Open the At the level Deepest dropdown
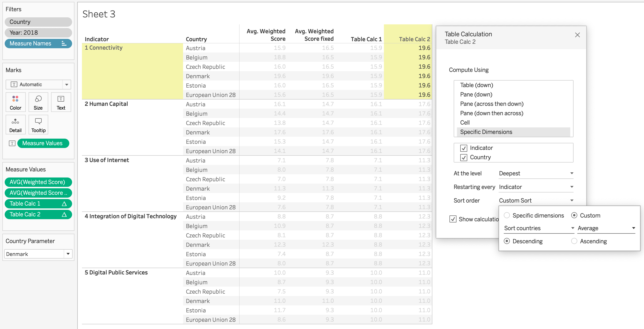Screen dimensions: 644x329 click(536, 174)
